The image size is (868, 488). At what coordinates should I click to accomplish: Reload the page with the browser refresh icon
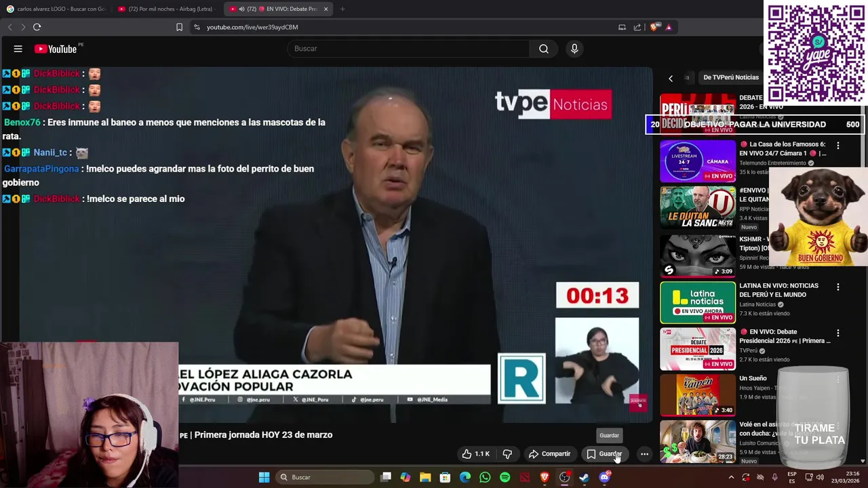37,27
